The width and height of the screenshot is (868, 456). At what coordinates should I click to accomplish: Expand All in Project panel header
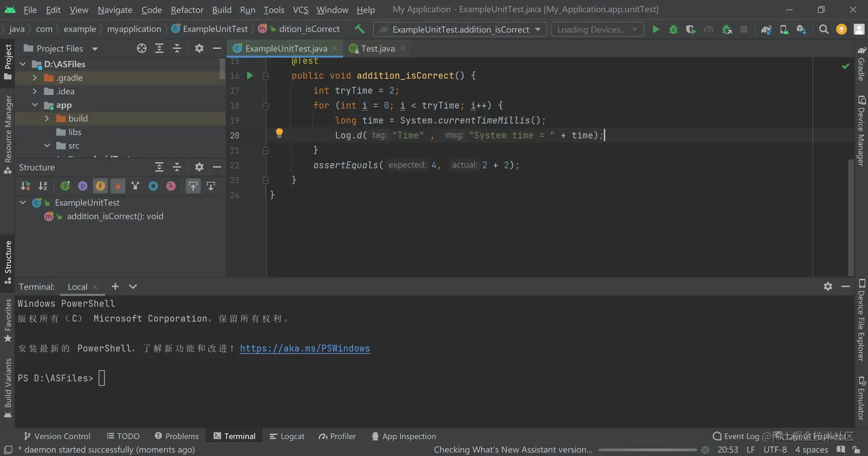[159, 48]
